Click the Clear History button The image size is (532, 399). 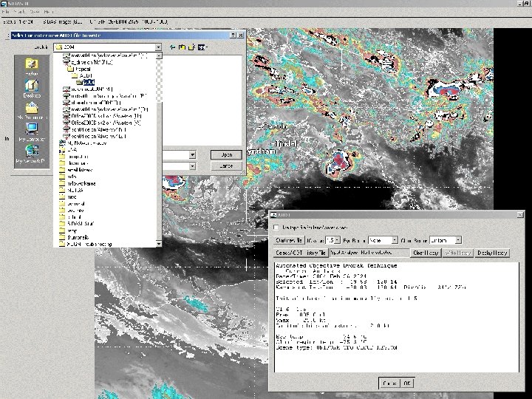(x=426, y=253)
